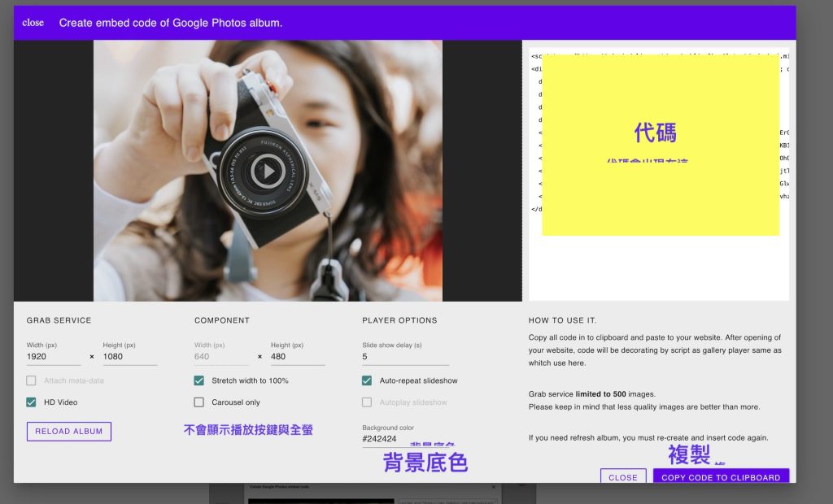The width and height of the screenshot is (833, 504).
Task: Click the 'HOW TO USE IT.' heading
Action: (563, 320)
